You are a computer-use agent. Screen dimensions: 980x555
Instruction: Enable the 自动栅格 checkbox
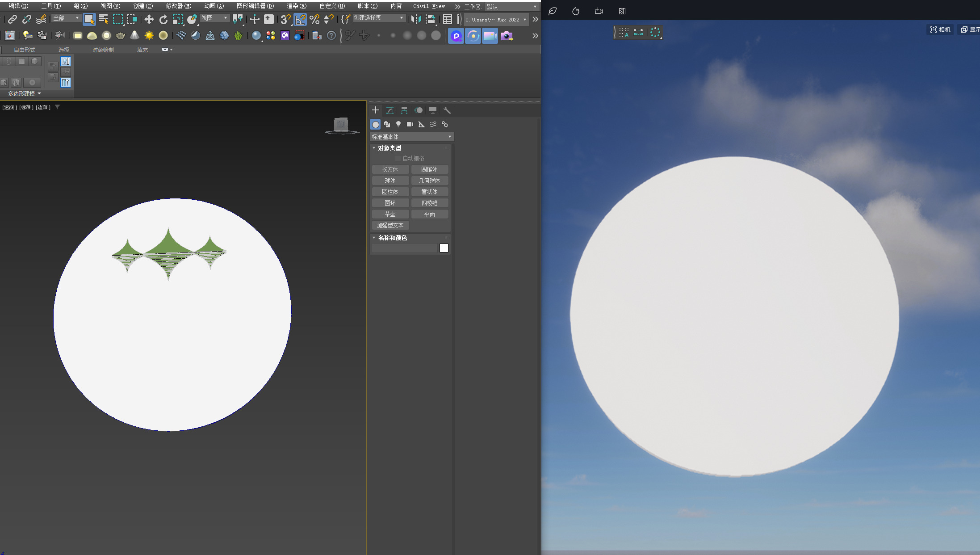point(398,158)
